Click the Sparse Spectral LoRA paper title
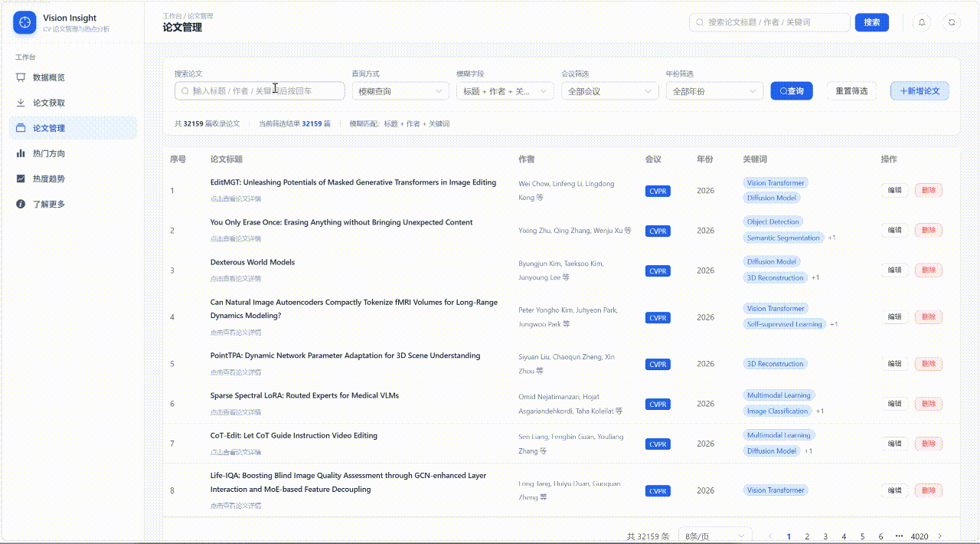Image resolution: width=980 pixels, height=544 pixels. 305,395
